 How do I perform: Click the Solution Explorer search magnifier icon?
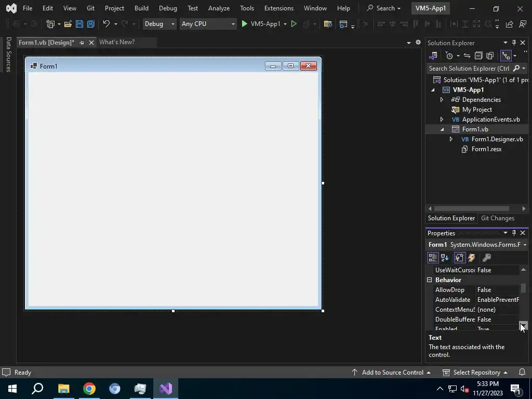coord(516,68)
